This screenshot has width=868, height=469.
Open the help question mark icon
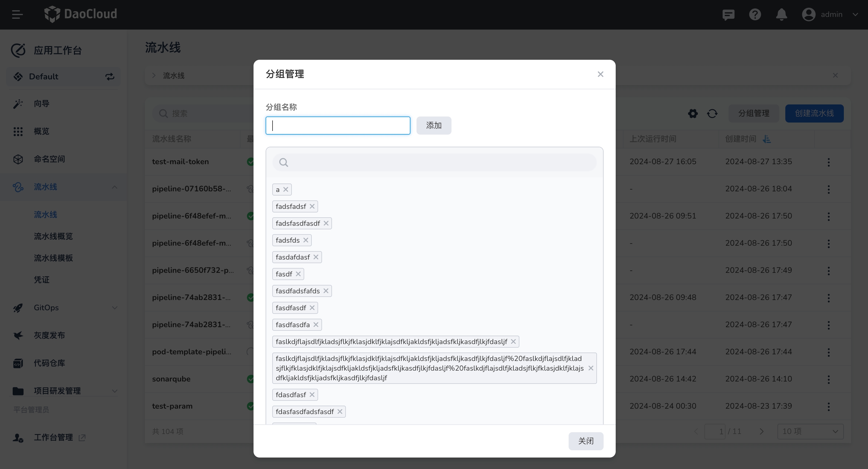tap(755, 14)
